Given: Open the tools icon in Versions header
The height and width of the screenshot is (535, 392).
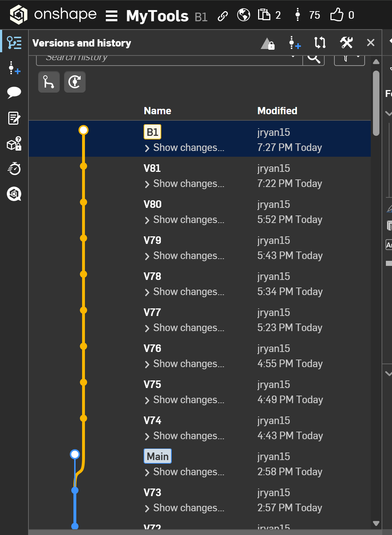Looking at the screenshot, I should coord(346,43).
